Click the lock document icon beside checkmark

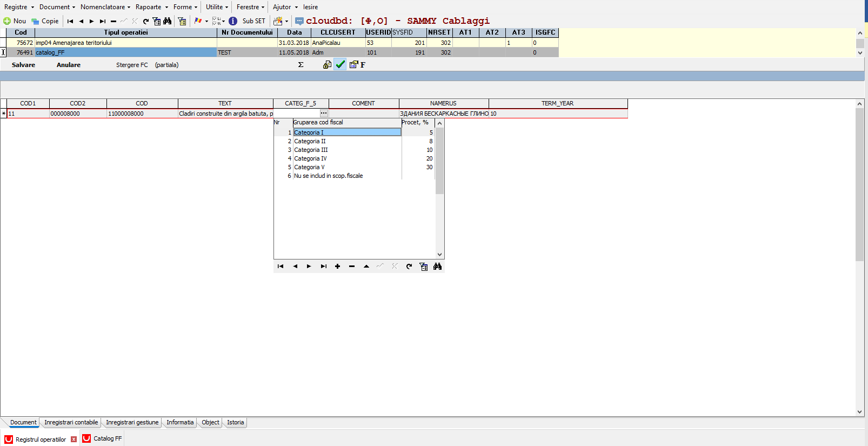[x=327, y=65]
